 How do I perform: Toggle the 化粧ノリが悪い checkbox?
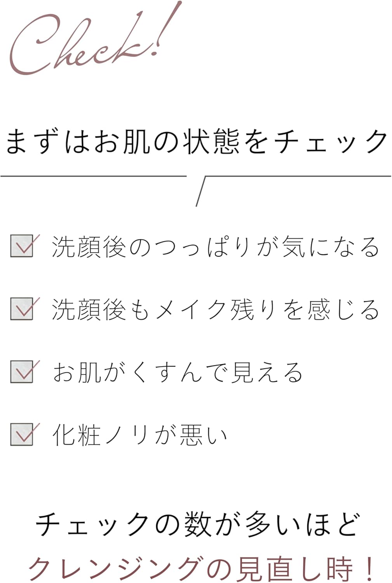tap(22, 435)
